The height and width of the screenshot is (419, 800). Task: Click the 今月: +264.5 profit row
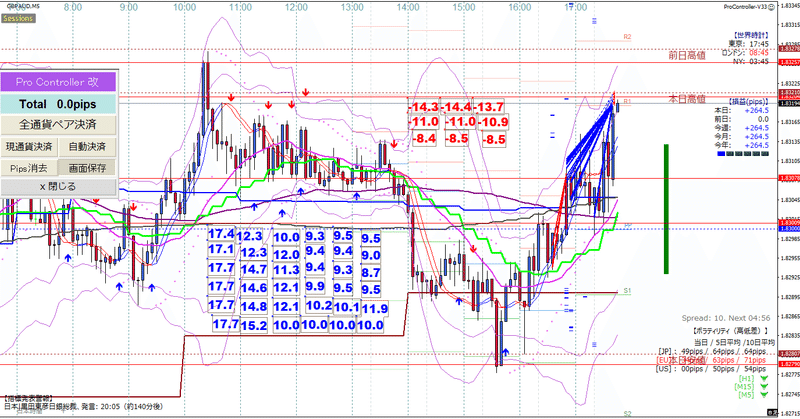[x=741, y=136]
